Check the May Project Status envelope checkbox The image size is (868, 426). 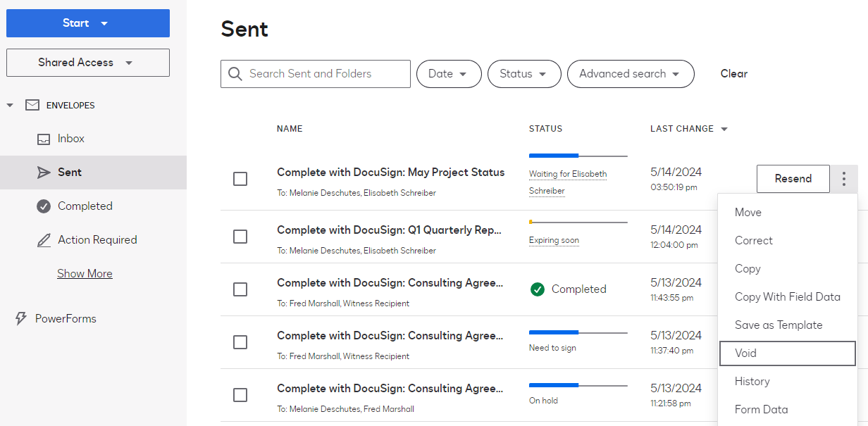coord(240,179)
